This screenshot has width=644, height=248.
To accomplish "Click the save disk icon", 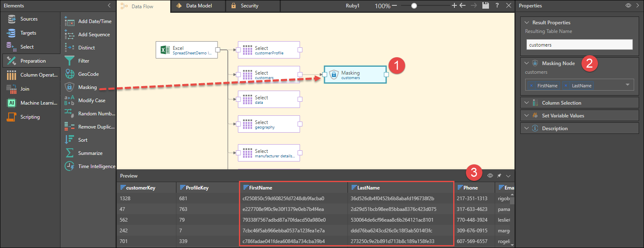I will [x=486, y=6].
